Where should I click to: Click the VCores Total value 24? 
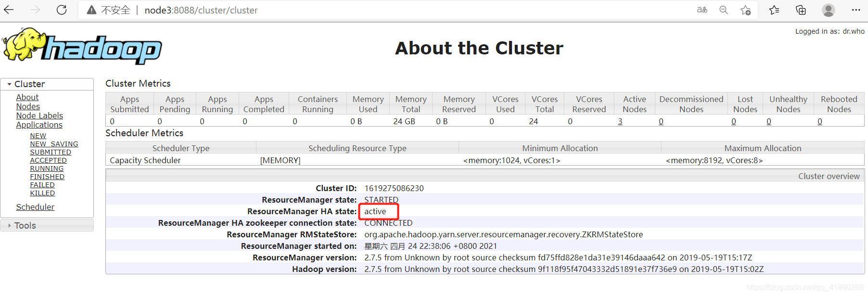click(x=534, y=121)
